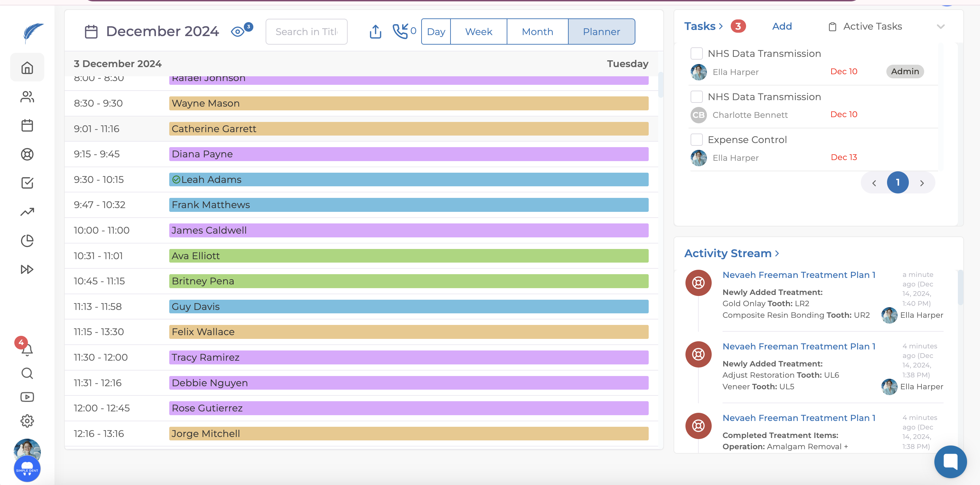980x485 pixels.
Task: Switch to the Week view tab
Action: [478, 32]
